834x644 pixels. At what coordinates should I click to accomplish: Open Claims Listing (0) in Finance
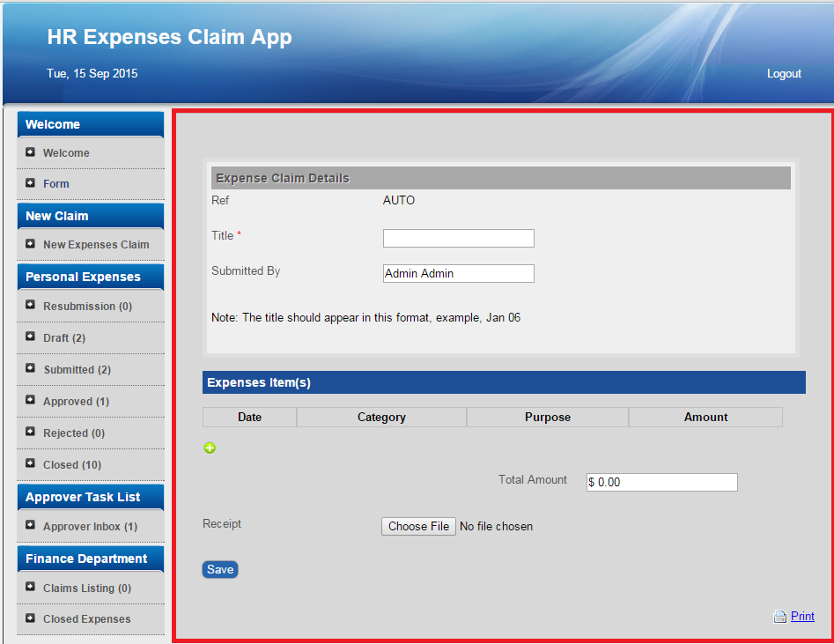(87, 588)
